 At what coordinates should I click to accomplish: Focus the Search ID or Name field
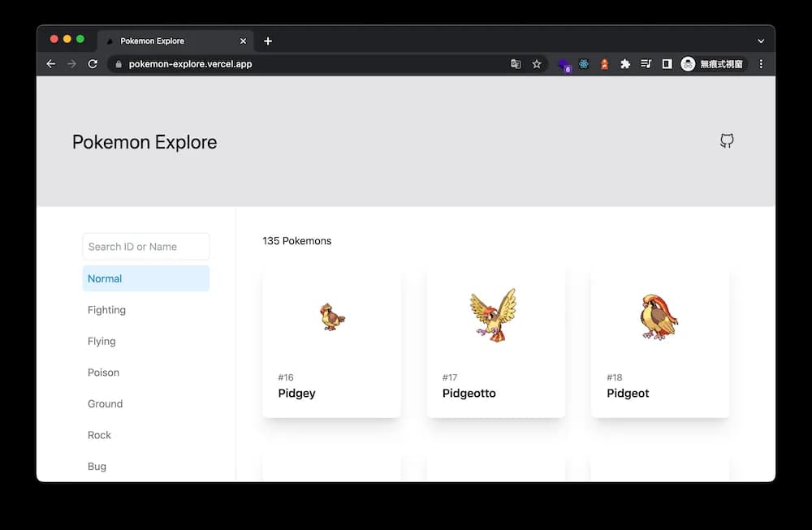tap(146, 247)
